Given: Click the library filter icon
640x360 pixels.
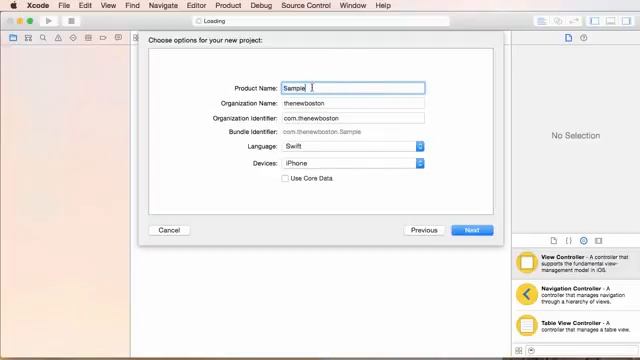Looking at the screenshot, I should [x=531, y=351].
